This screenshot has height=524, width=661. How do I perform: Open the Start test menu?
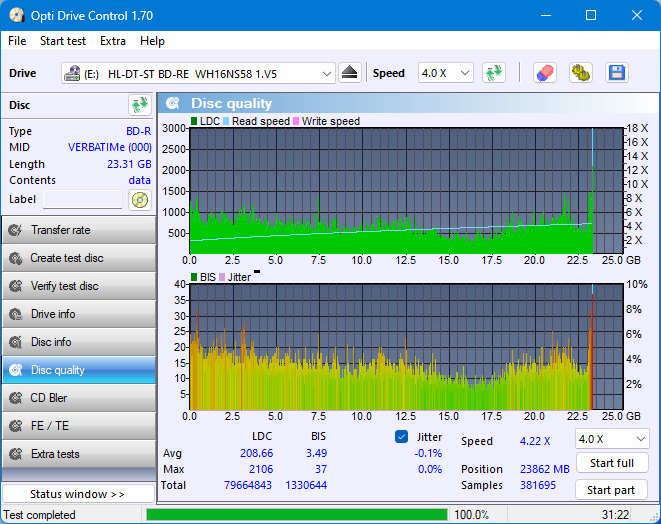[x=63, y=41]
